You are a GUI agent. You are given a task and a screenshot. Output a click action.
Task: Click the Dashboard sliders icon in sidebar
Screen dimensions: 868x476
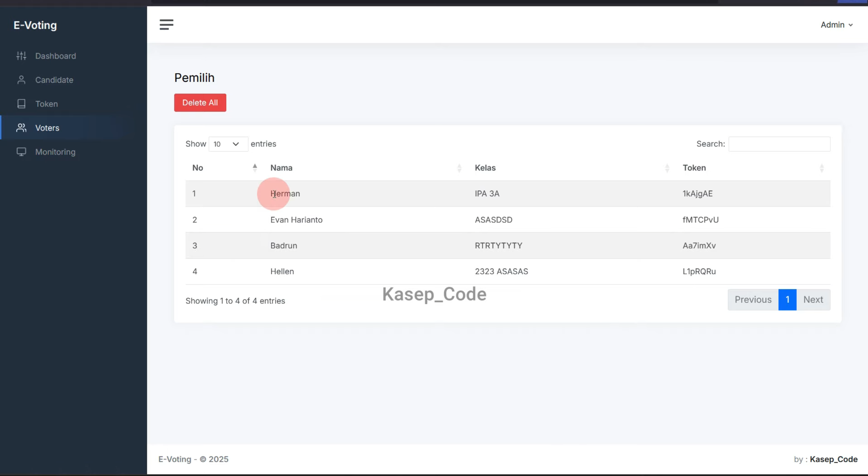tap(21, 56)
